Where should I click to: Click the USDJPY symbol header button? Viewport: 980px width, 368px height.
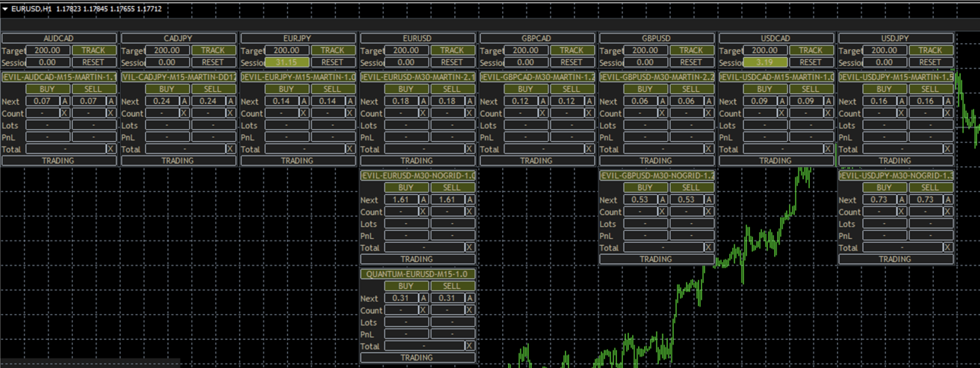pos(895,38)
